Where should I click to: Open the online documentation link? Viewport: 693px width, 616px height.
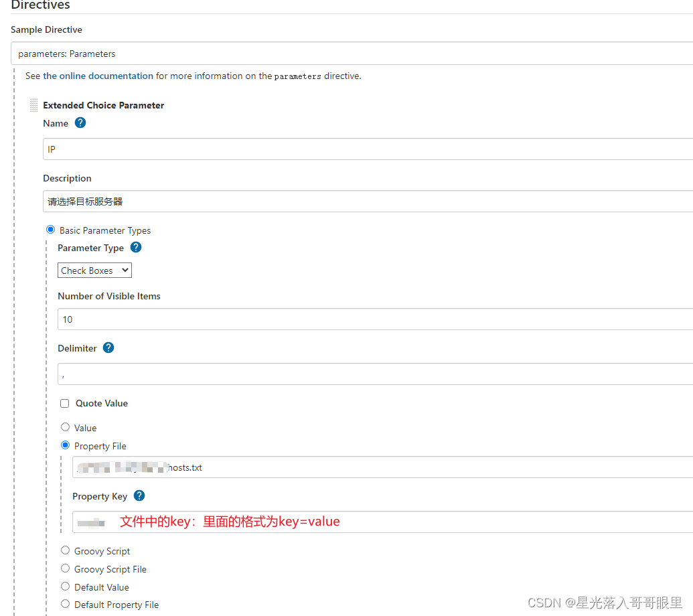98,76
